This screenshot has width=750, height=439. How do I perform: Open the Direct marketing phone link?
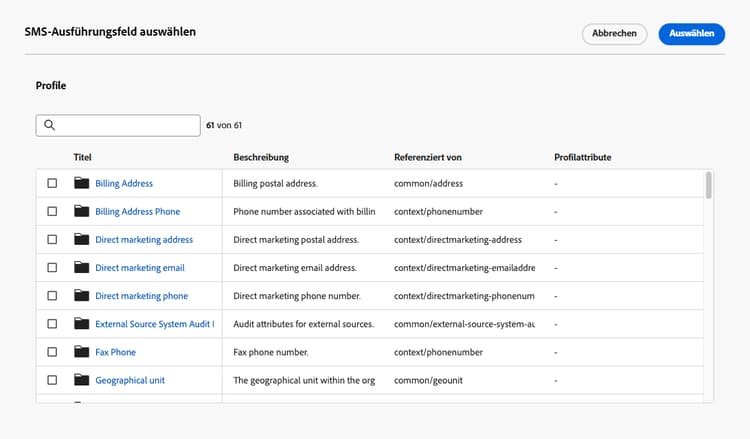point(141,296)
